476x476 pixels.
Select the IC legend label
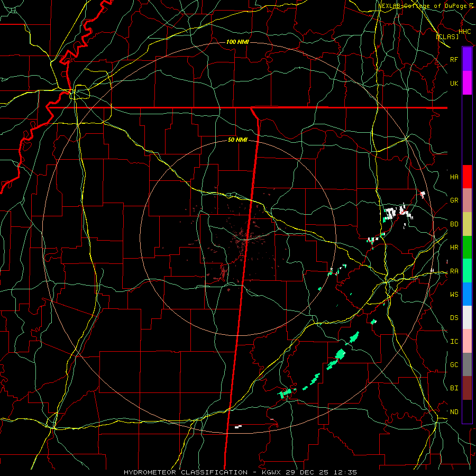454,342
